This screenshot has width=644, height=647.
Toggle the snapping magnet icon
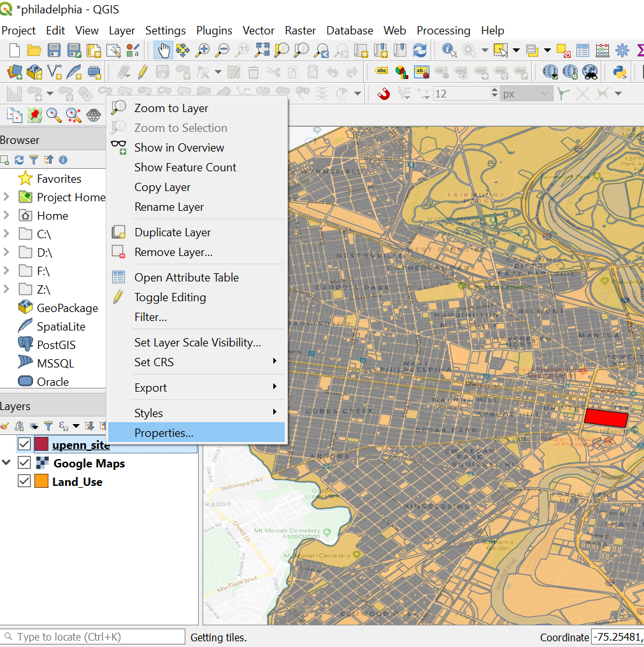(x=383, y=94)
